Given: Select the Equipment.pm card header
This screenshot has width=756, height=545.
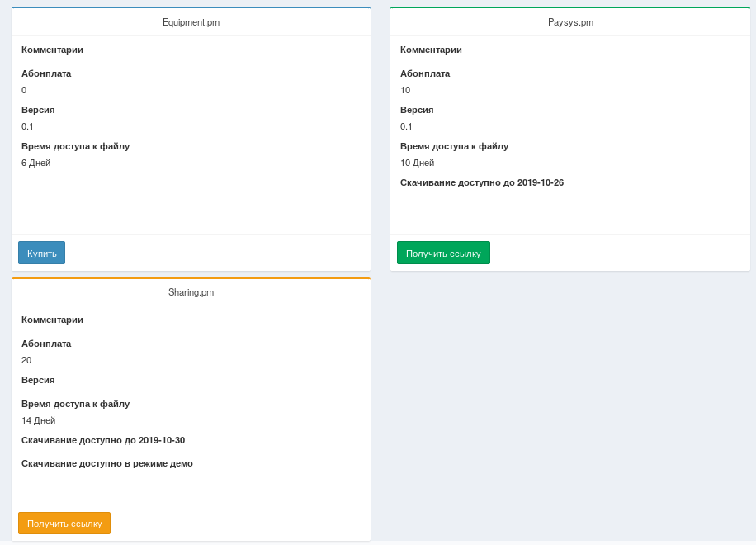Looking at the screenshot, I should click(x=191, y=22).
